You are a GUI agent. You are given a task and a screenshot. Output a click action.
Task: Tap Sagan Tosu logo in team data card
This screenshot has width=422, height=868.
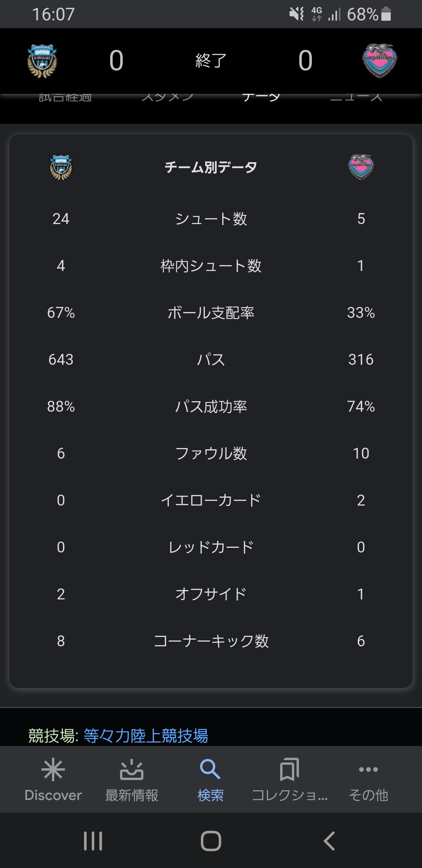point(361,167)
